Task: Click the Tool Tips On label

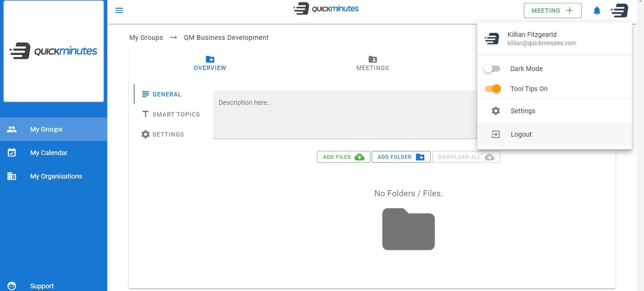Action: point(529,89)
